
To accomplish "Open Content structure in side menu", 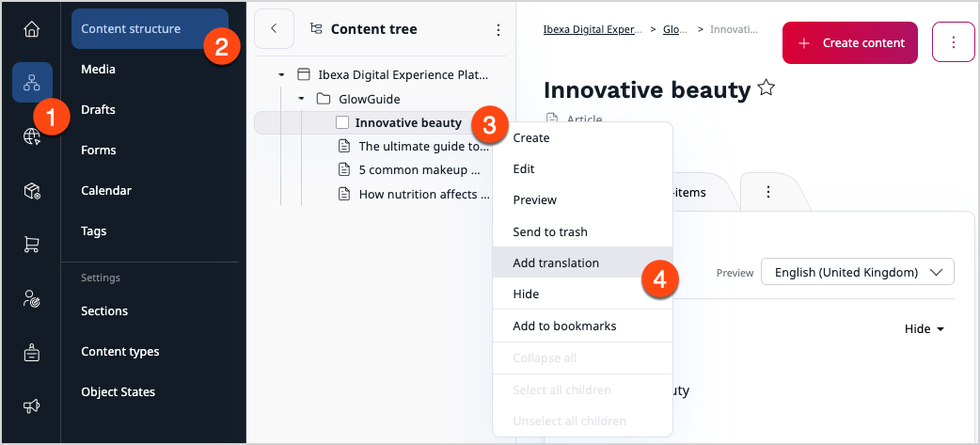I will (150, 29).
